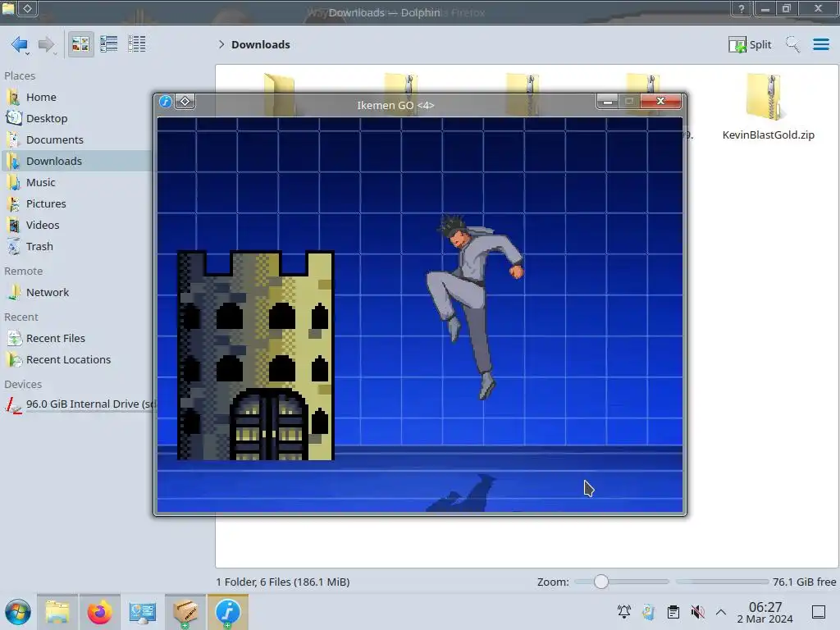Click the KevinBlastGold.zip archive icon
840x630 pixels.
click(765, 97)
